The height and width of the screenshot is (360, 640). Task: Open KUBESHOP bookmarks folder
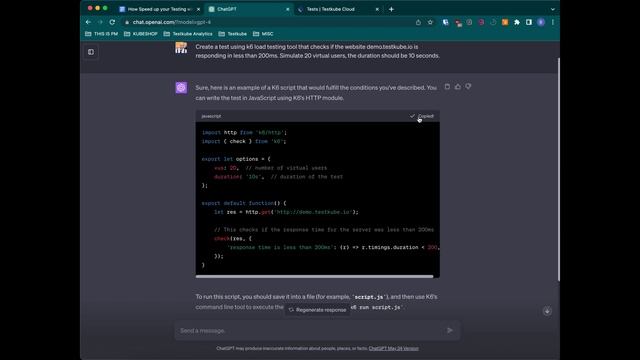tap(141, 34)
